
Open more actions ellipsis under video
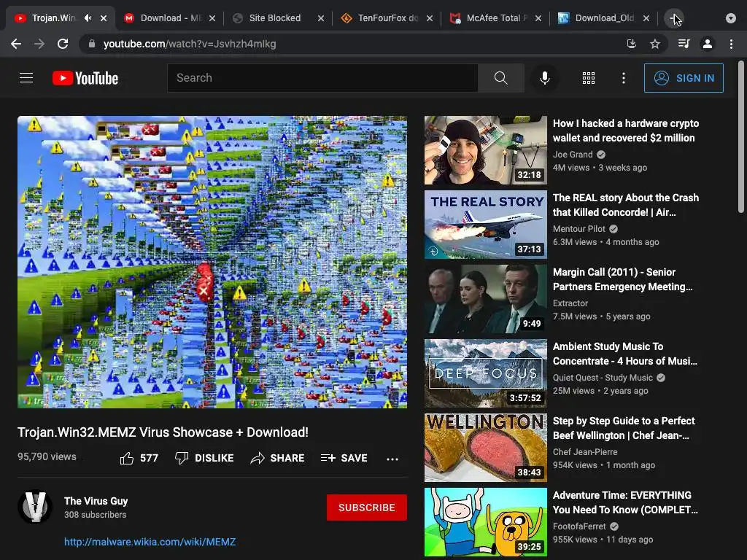pos(392,459)
